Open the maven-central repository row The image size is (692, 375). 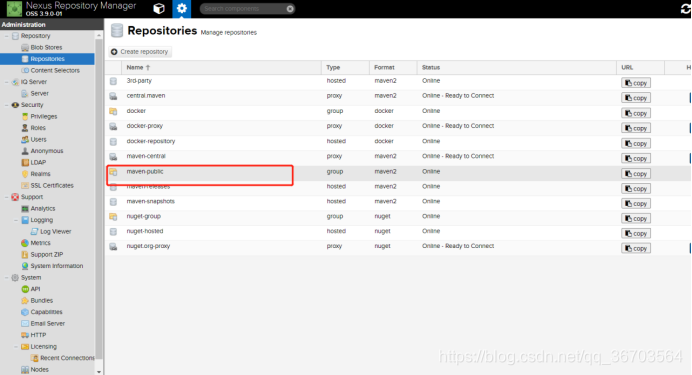coord(398,157)
